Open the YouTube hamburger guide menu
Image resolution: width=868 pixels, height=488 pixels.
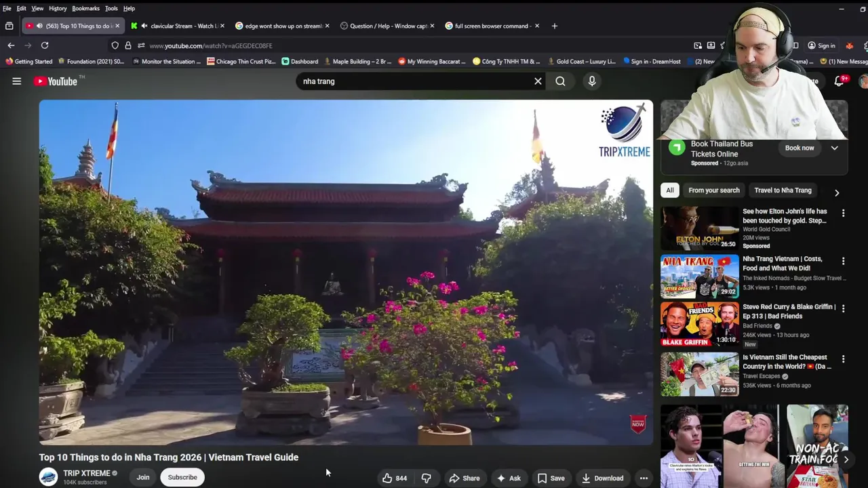(x=16, y=81)
